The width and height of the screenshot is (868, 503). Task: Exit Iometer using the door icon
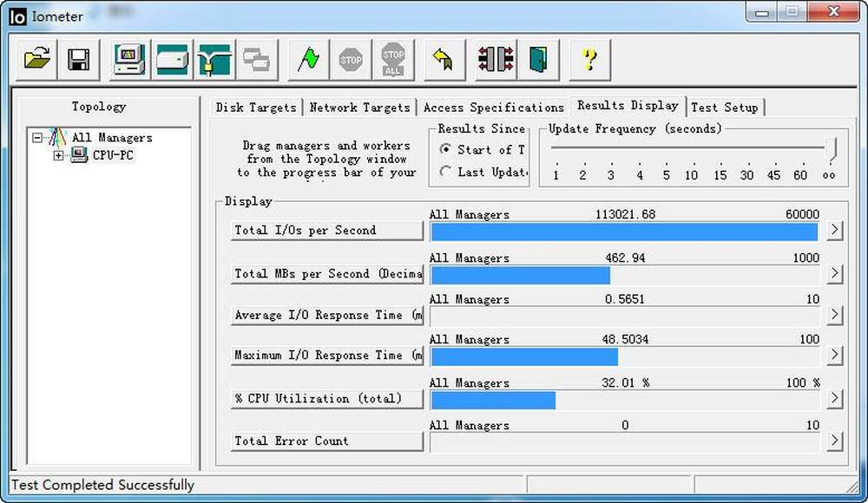[539, 59]
